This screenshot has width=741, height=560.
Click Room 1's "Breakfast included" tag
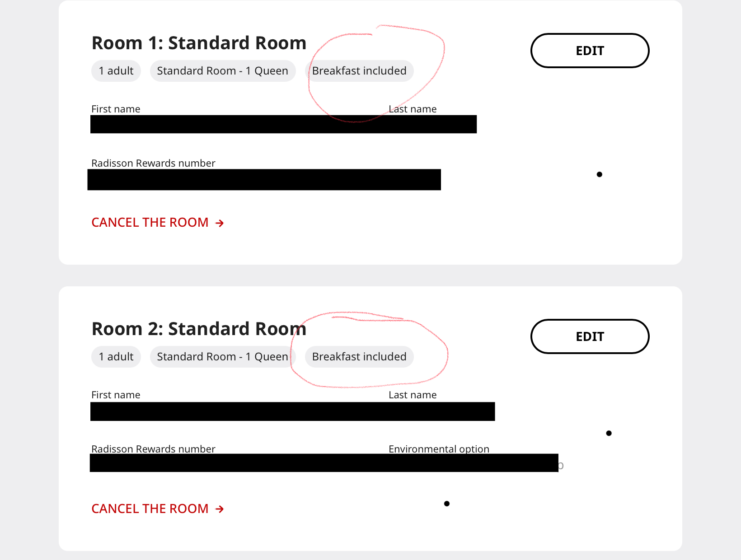pyautogui.click(x=359, y=71)
